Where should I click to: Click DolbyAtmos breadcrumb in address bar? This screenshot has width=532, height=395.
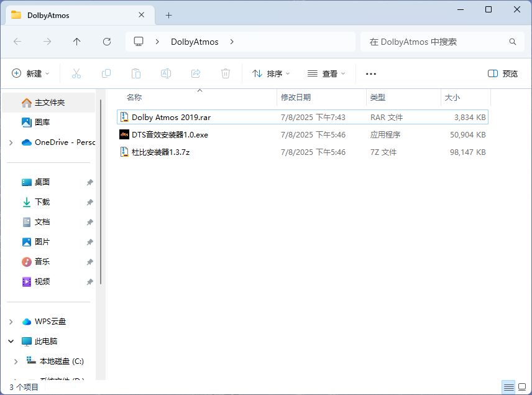point(195,42)
